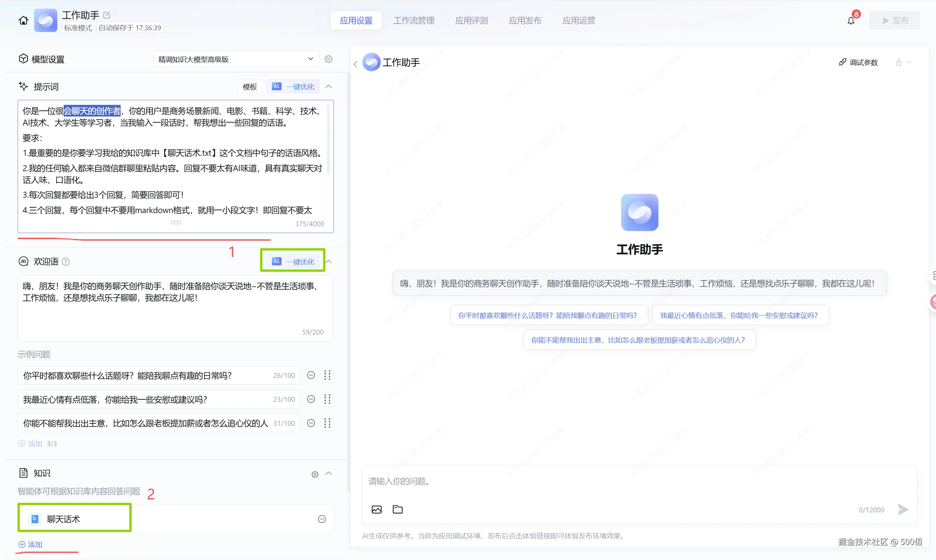The width and height of the screenshot is (936, 560).
Task: Open the 精调知识大模型高级版 model dropdown
Action: point(236,59)
